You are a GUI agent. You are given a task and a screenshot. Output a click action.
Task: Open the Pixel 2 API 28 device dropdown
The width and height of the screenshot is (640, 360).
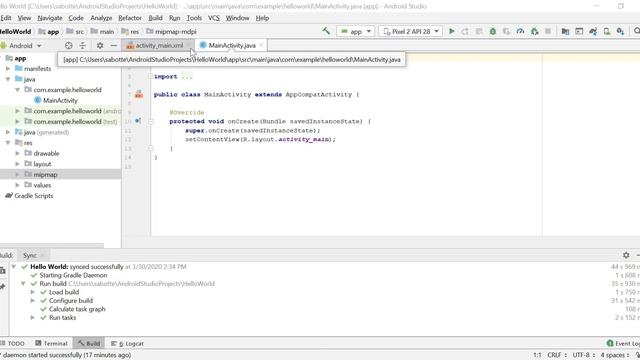click(x=411, y=31)
